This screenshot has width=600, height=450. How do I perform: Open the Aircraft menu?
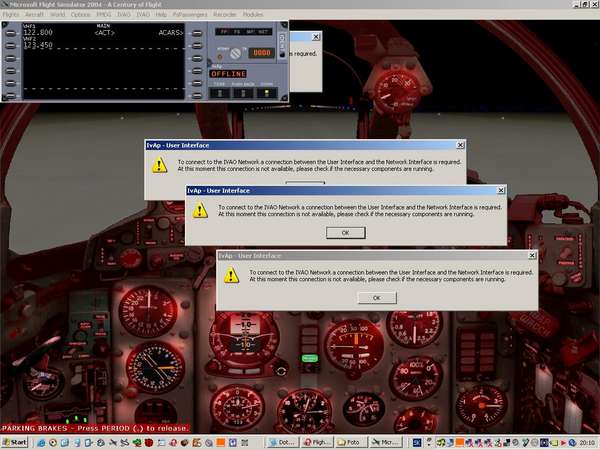click(34, 15)
